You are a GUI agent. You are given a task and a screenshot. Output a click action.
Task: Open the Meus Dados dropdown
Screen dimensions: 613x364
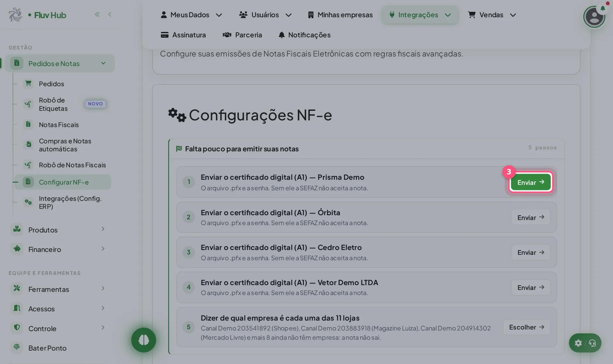tap(191, 15)
